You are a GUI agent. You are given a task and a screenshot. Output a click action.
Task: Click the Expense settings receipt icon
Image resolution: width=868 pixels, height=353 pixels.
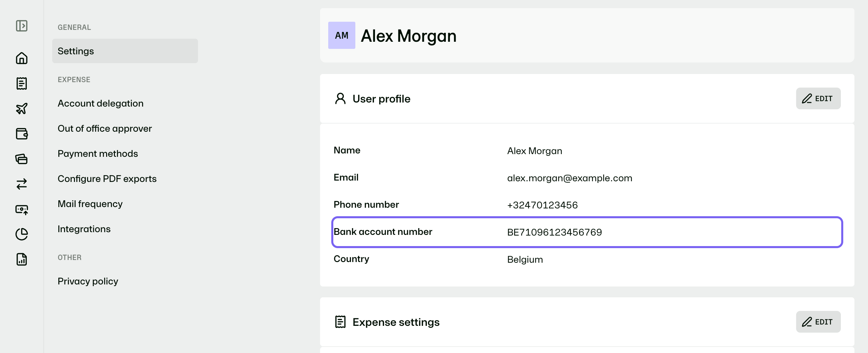pyautogui.click(x=340, y=322)
